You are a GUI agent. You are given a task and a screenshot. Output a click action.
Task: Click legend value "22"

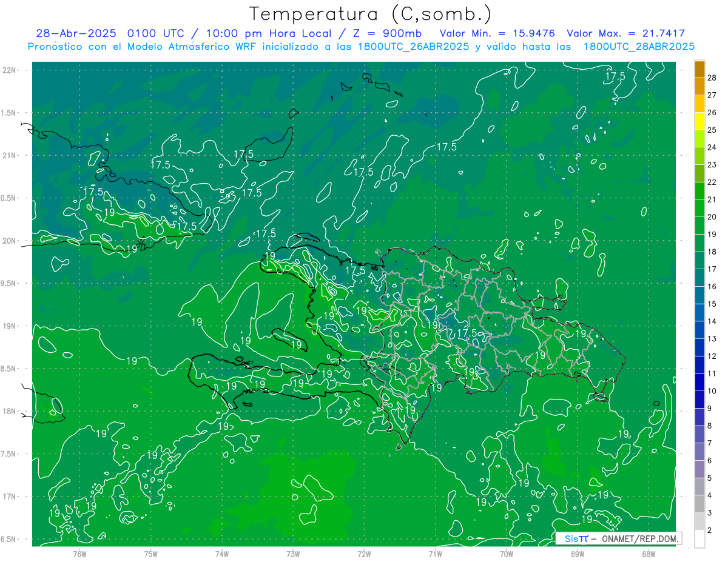tap(712, 182)
